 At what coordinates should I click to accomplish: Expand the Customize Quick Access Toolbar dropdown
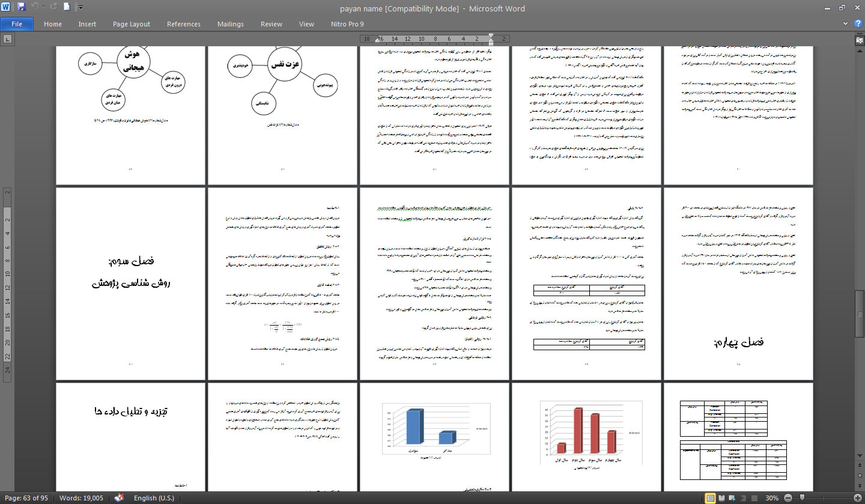pyautogui.click(x=80, y=8)
